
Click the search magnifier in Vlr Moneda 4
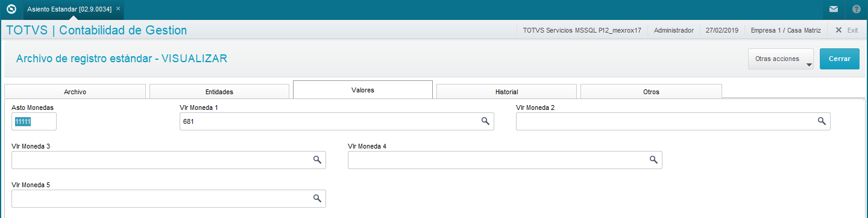click(653, 160)
